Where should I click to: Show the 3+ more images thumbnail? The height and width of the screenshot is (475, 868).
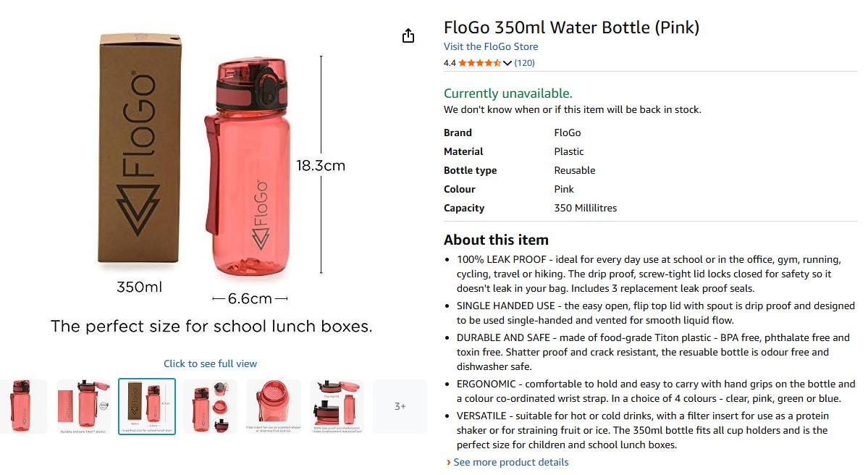400,406
